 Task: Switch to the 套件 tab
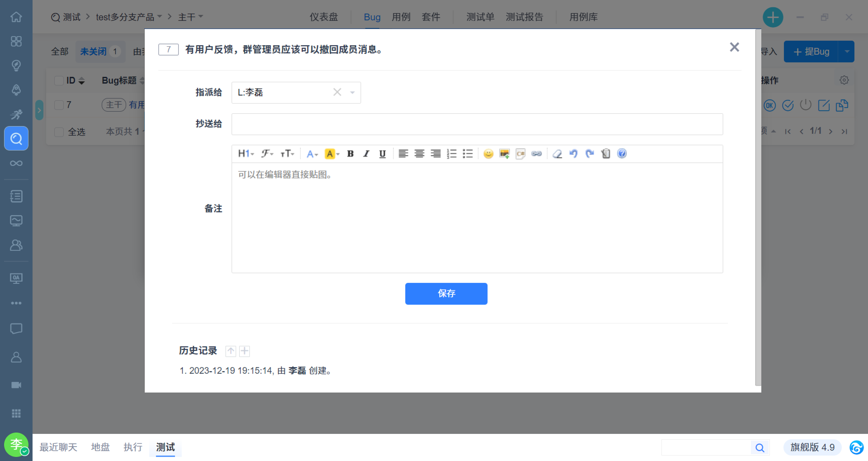click(x=431, y=17)
